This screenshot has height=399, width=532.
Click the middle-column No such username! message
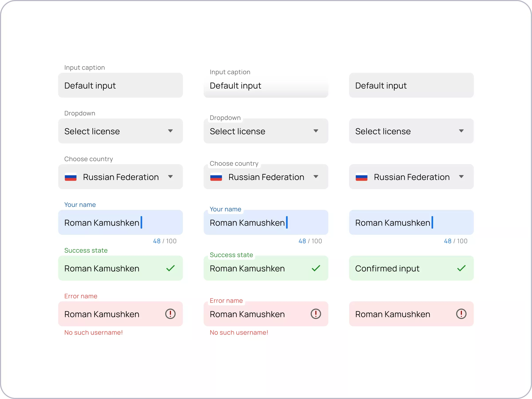[239, 333]
